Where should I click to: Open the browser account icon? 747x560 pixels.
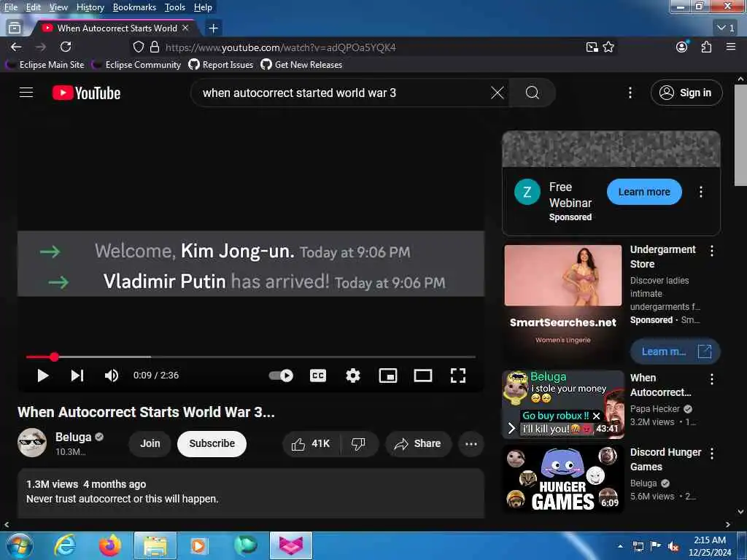pyautogui.click(x=682, y=47)
